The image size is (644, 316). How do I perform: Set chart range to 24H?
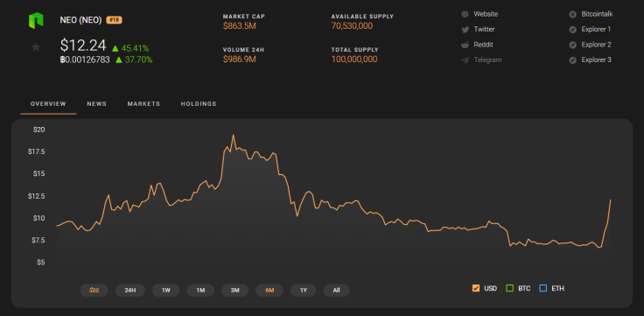[129, 290]
